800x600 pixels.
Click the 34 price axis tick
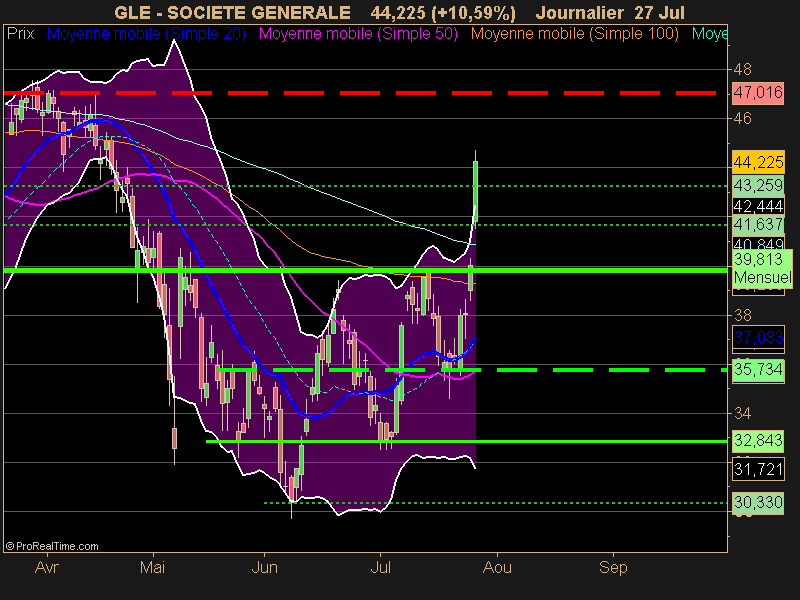(x=742, y=413)
